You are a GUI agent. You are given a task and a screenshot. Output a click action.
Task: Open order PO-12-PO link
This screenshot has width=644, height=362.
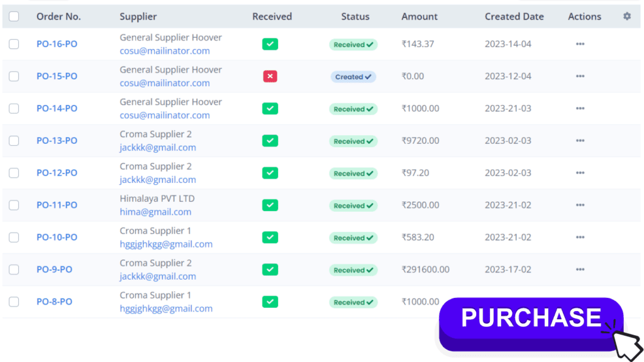57,173
